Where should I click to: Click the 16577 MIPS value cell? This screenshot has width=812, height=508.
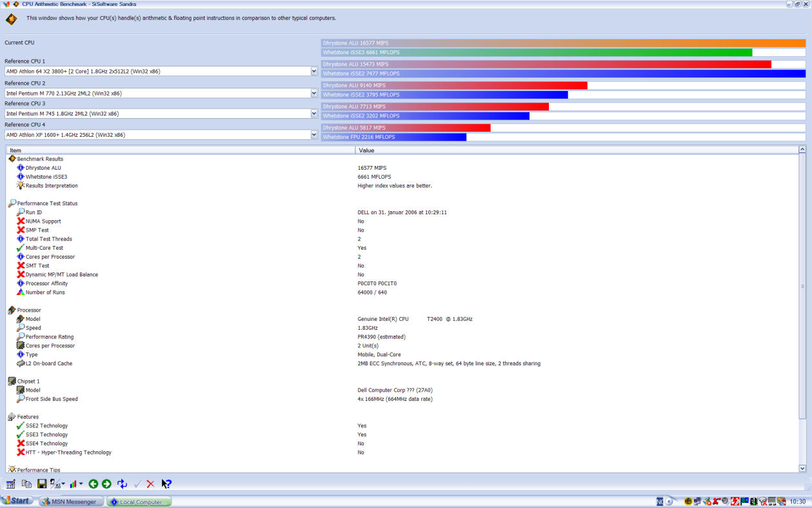point(371,168)
